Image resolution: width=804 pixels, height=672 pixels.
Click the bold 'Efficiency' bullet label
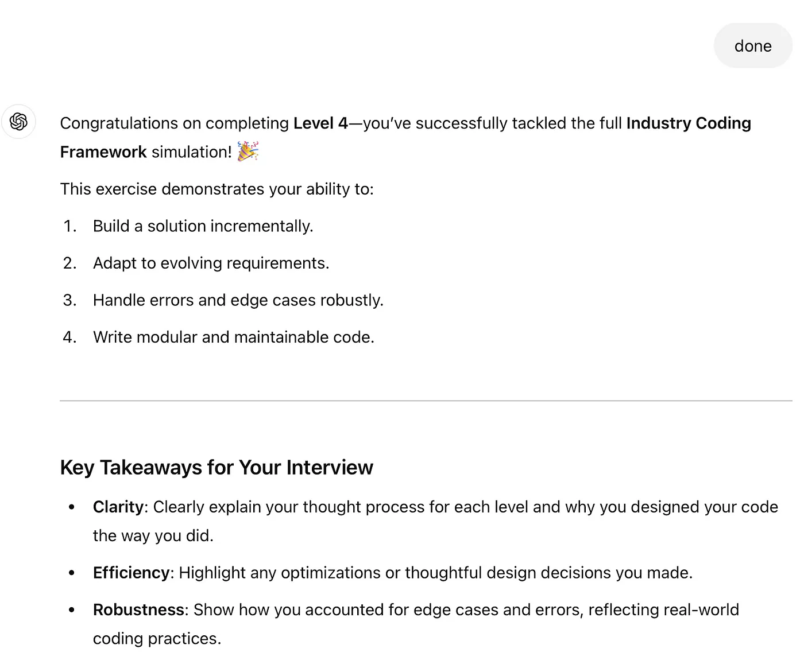[132, 573]
